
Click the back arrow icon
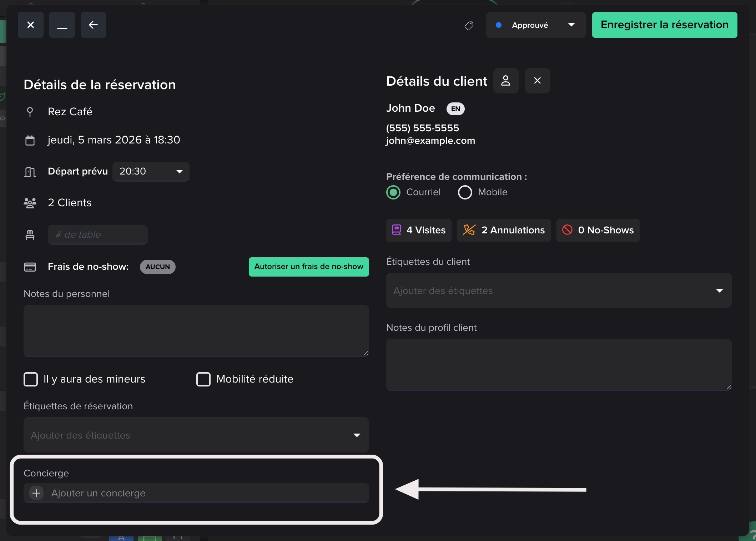tap(93, 25)
